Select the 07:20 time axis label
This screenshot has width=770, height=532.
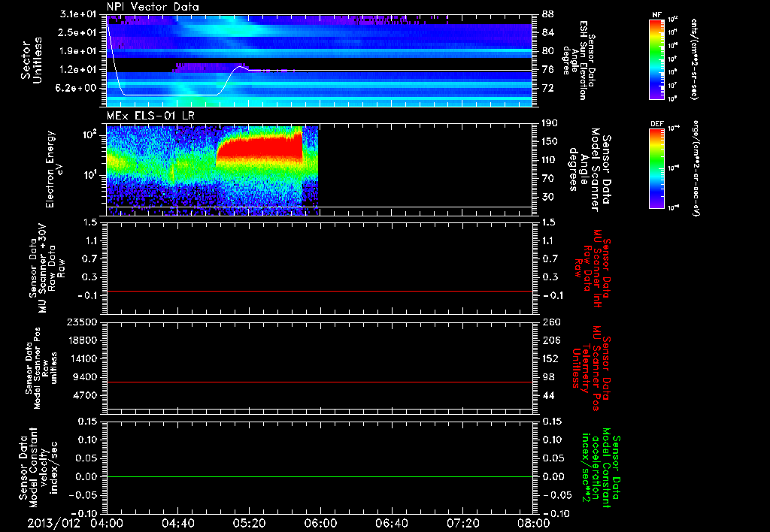point(464,523)
